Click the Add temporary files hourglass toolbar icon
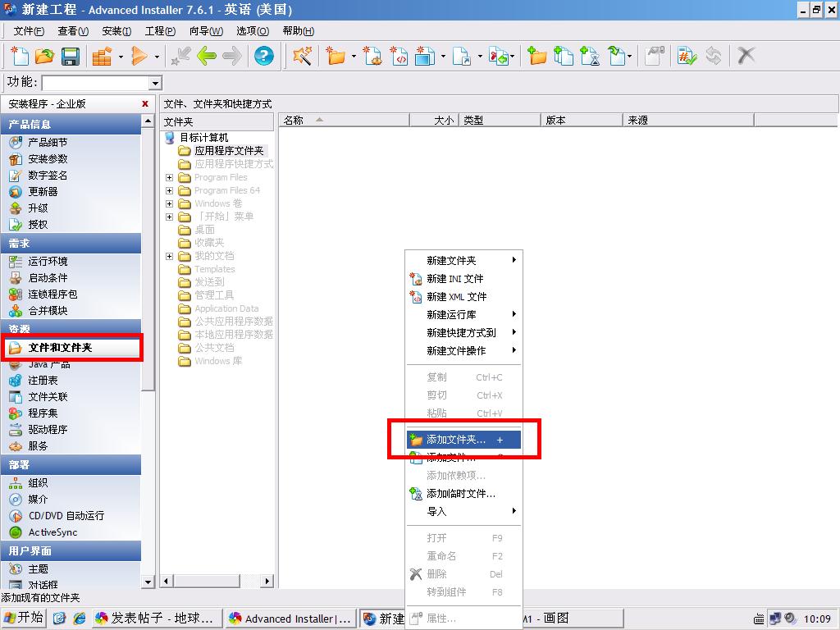The image size is (840, 630). [591, 56]
